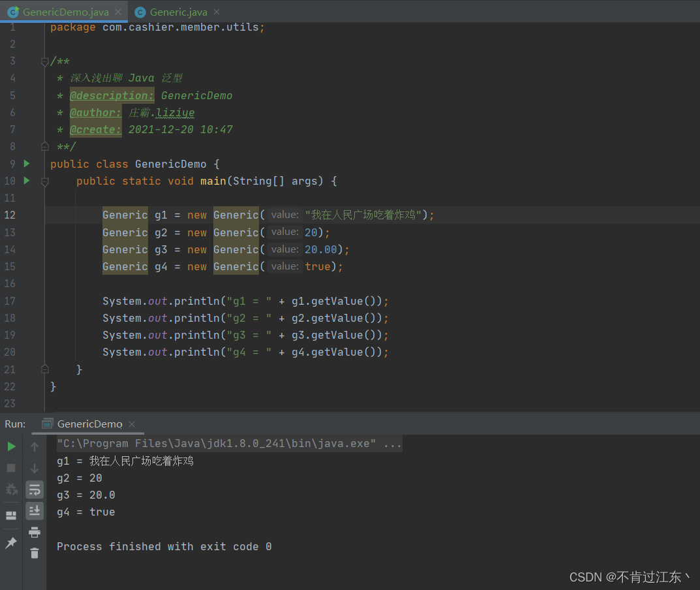700x590 pixels.
Task: Click the down arrow in Run toolbar
Action: tap(35, 468)
